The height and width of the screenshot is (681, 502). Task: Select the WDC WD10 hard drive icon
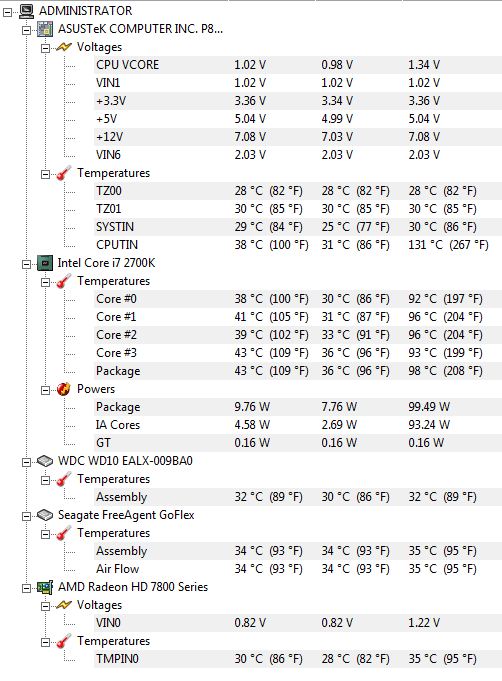coord(45,461)
